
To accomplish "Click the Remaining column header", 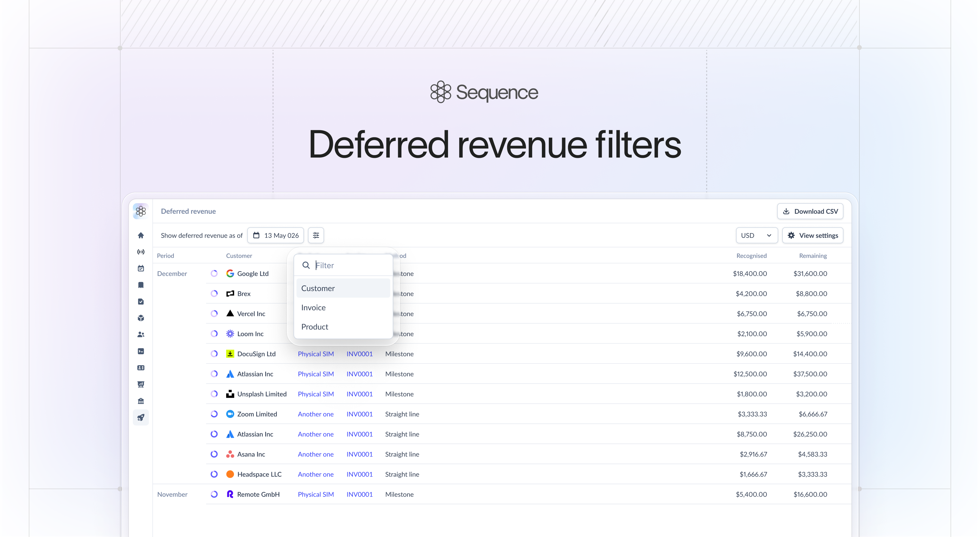I will coord(813,256).
